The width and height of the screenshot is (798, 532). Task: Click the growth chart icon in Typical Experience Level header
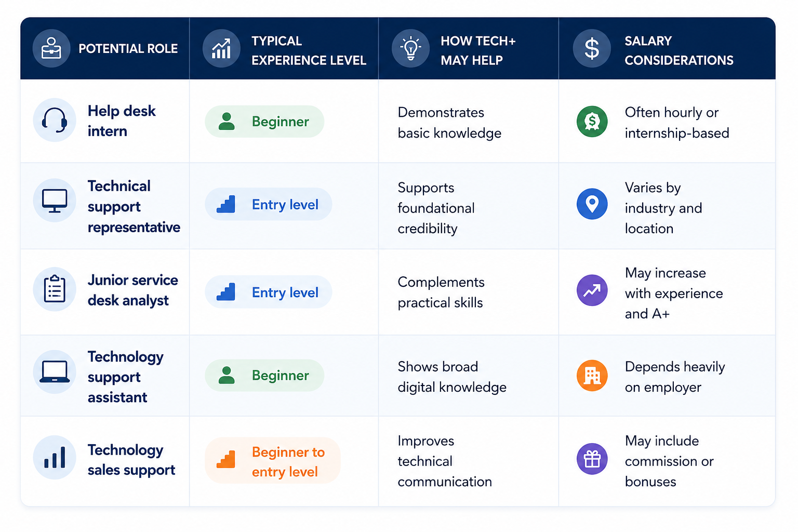click(x=221, y=48)
